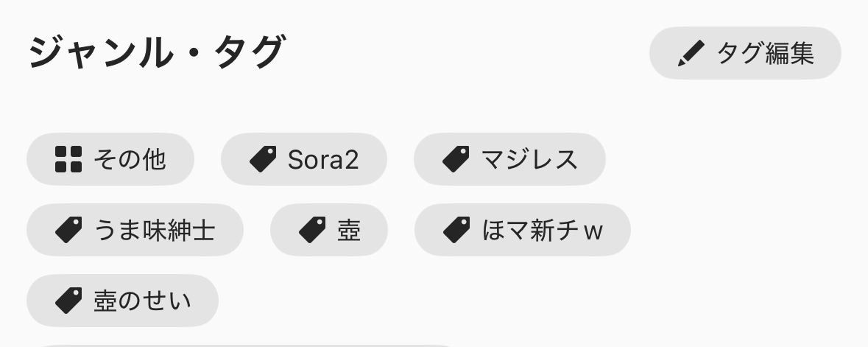Image resolution: width=868 pixels, height=347 pixels.
Task: Open the 壺のせい tag text
Action: [142, 301]
